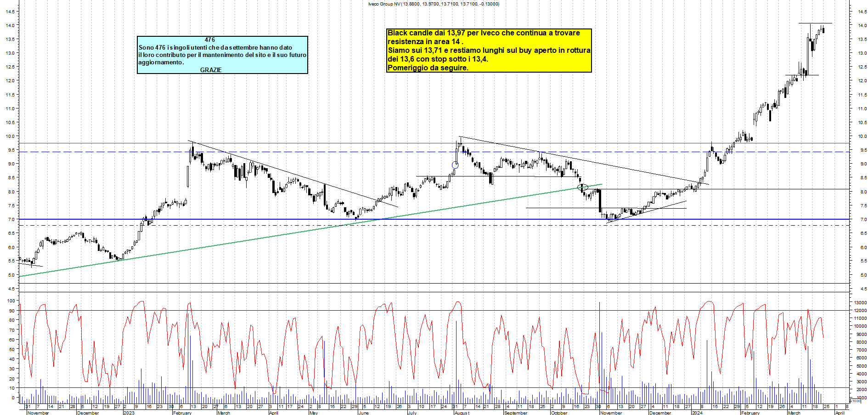Click the Iveco Group NV chart title
Viewport: 868px width, 415px height.
coord(434,4)
